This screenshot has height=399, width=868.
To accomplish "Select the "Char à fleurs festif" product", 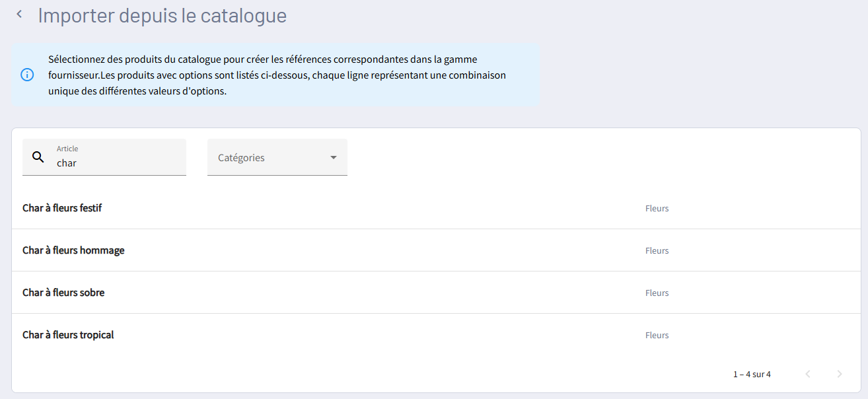I will [x=62, y=208].
